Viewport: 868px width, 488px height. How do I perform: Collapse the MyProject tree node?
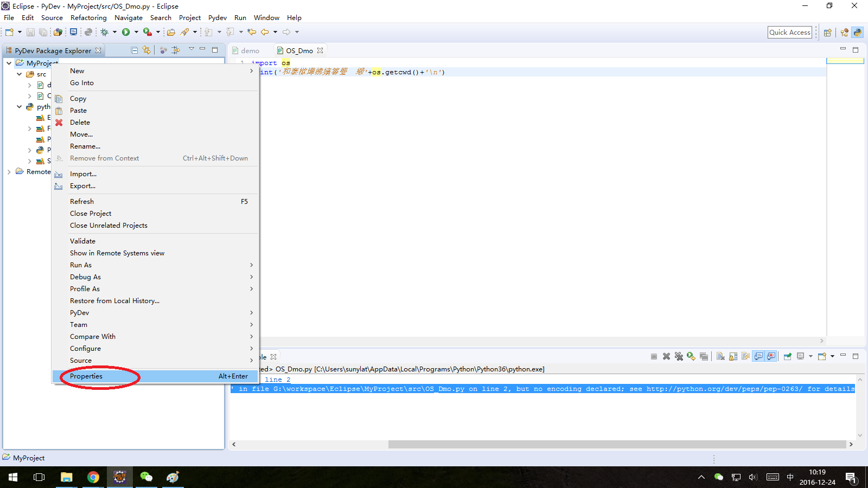coord(9,63)
